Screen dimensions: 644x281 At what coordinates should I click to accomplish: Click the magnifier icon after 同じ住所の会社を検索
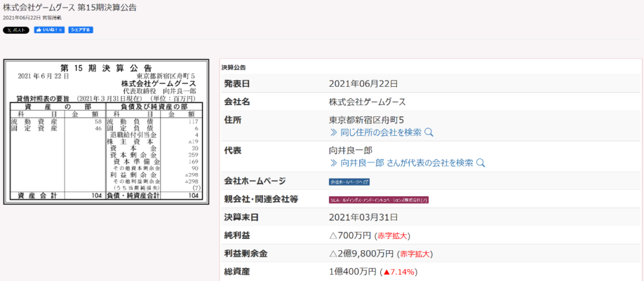point(429,132)
